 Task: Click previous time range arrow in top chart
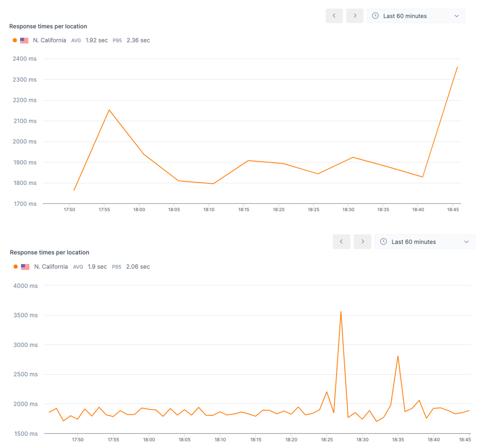pos(334,16)
